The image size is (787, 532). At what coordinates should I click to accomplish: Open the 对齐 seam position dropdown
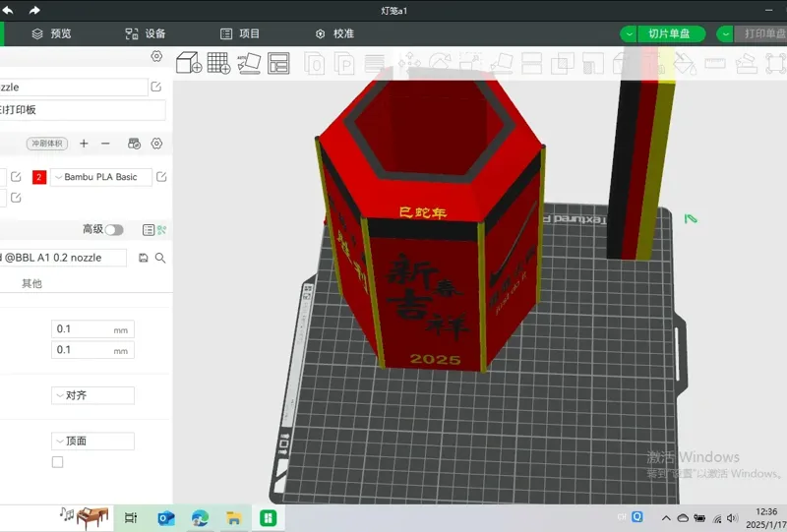[92, 395]
